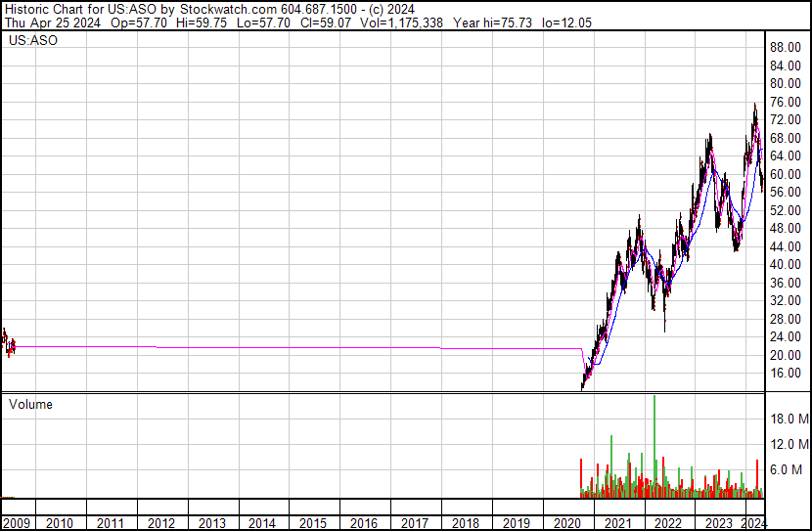Select the 2015 year on the axis
The height and width of the screenshot is (531, 812).
313,523
